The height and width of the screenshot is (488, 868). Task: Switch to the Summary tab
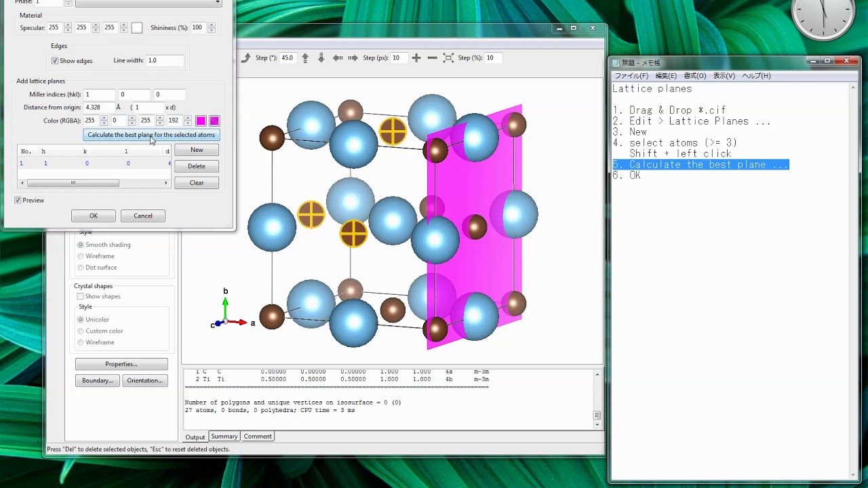point(224,436)
